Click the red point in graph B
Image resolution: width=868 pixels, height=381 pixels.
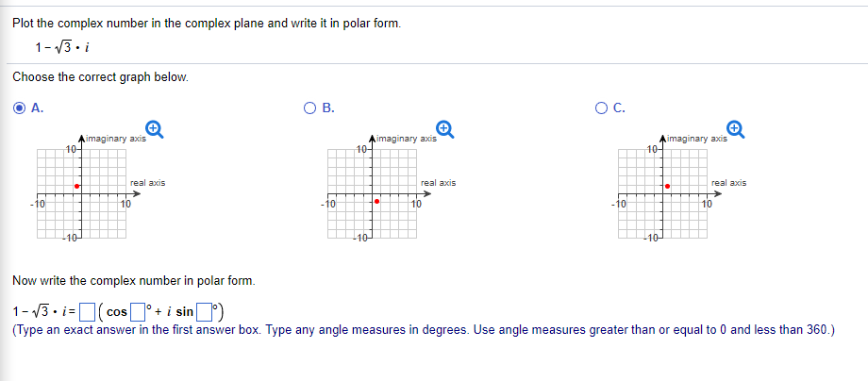[377, 201]
